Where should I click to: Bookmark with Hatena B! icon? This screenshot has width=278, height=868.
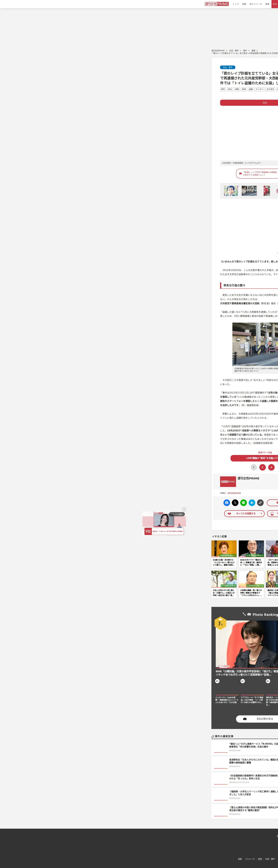point(252,502)
